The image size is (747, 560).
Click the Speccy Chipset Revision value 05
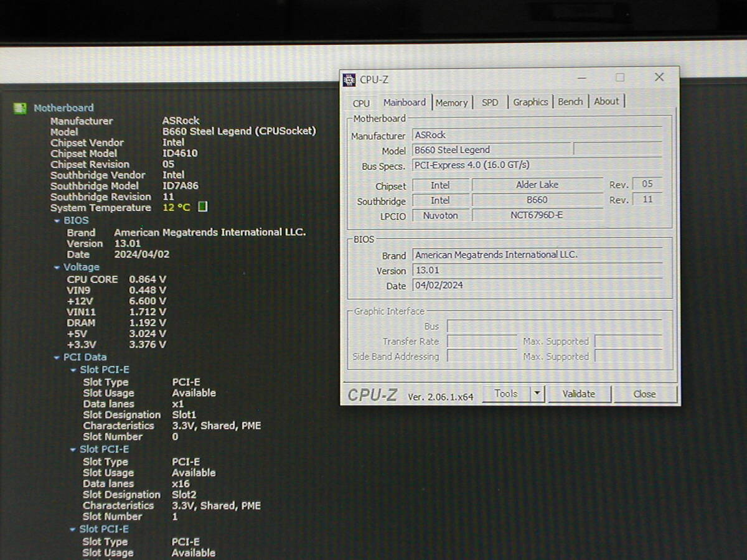point(168,165)
